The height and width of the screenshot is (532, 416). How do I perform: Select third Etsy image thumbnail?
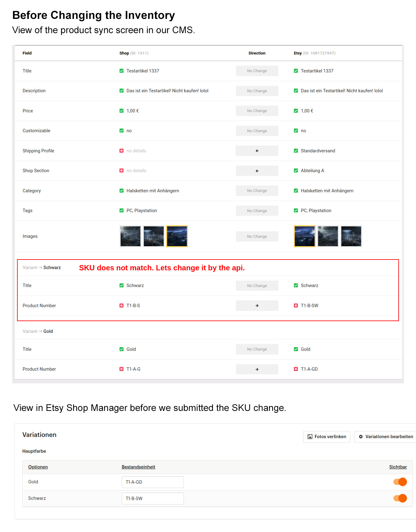351,236
